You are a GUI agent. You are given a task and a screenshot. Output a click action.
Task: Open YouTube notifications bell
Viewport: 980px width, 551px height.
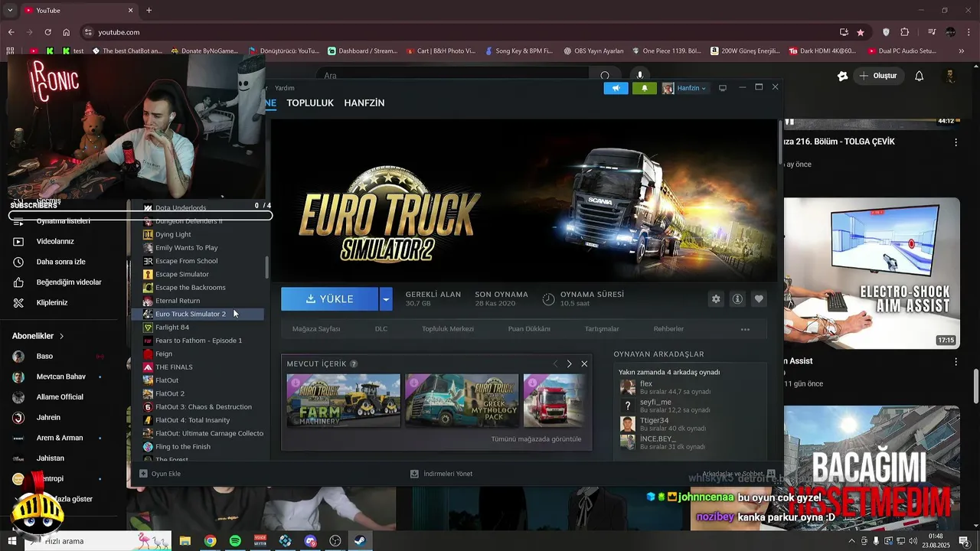[x=920, y=76]
